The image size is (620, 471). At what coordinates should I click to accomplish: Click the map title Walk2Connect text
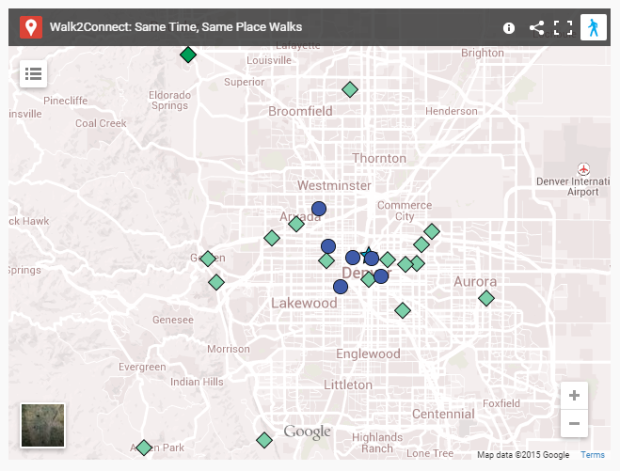176,27
